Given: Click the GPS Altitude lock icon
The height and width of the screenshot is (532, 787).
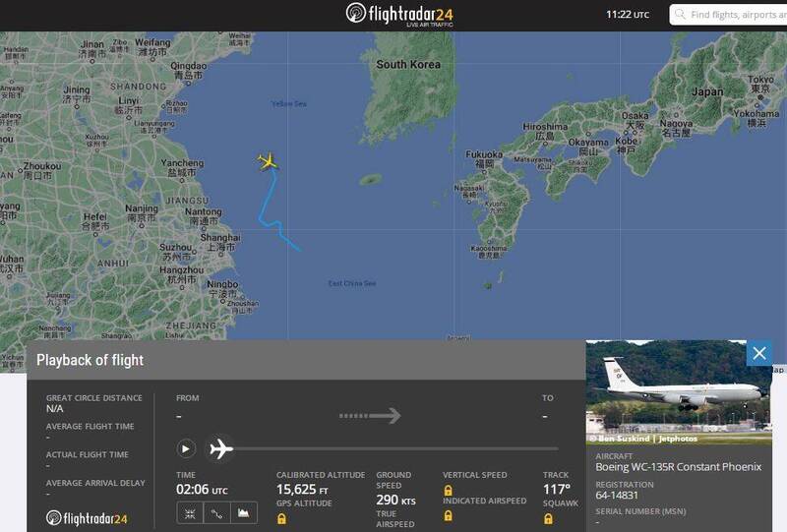Looking at the screenshot, I should (281, 518).
